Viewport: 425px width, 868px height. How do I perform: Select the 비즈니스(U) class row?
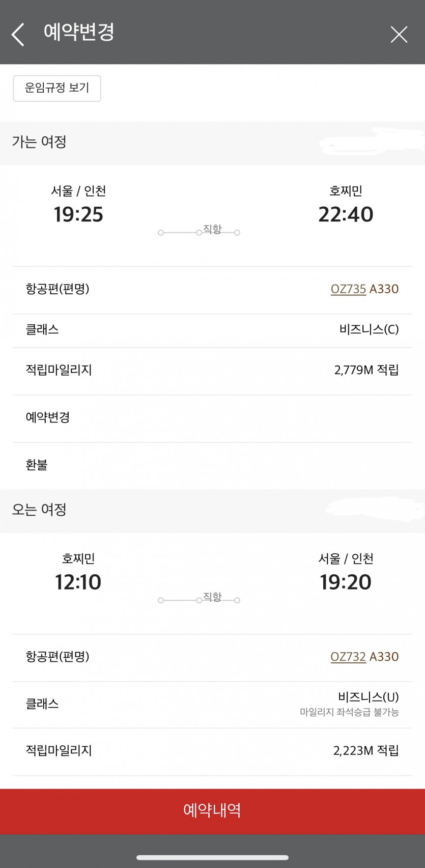click(212, 704)
